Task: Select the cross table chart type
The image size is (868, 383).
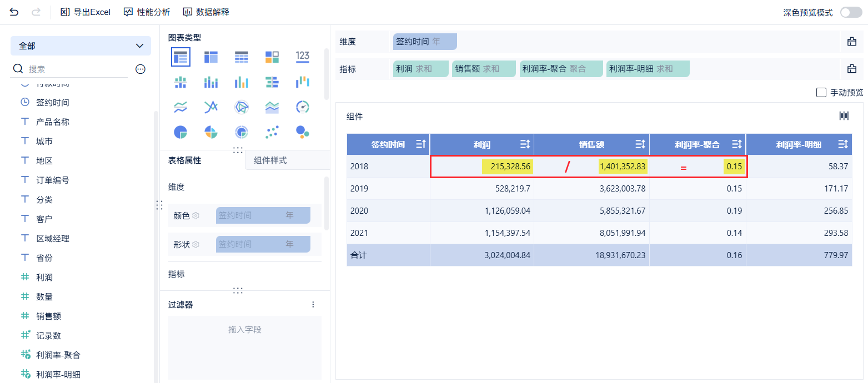Action: click(x=211, y=57)
